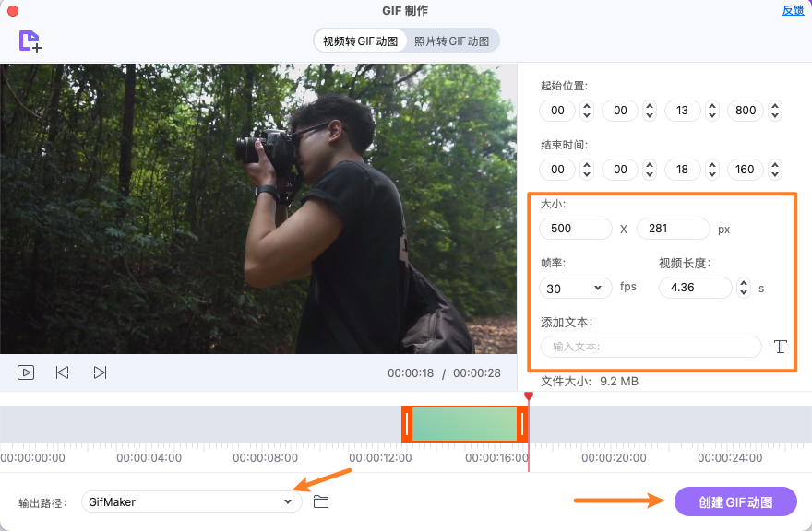Image resolution: width=812 pixels, height=531 pixels.
Task: Browse output folder with folder icon
Action: [320, 501]
